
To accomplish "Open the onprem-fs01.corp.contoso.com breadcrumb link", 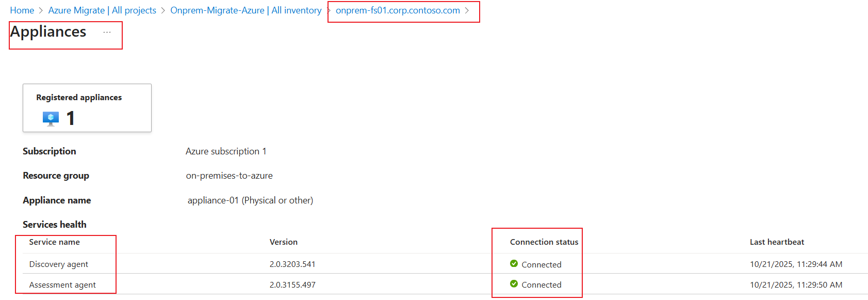I will 398,10.
